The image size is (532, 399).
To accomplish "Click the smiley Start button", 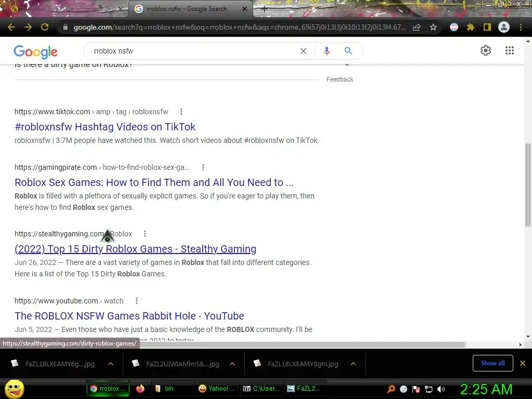I will pos(14,389).
